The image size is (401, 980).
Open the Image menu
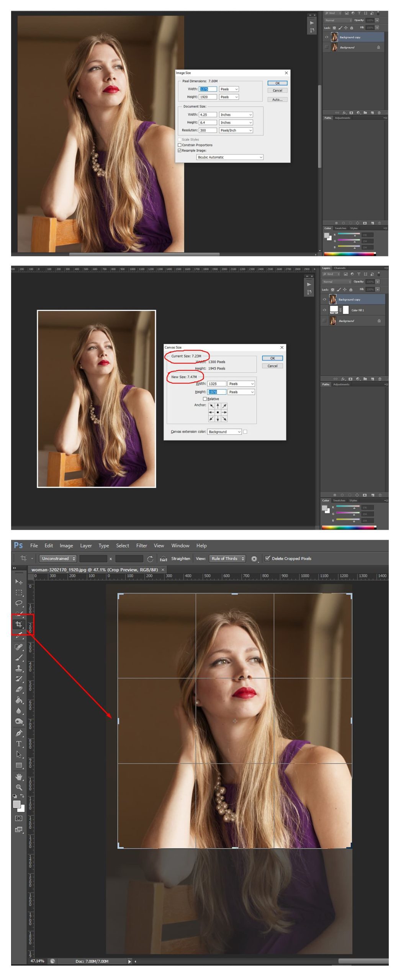66,546
